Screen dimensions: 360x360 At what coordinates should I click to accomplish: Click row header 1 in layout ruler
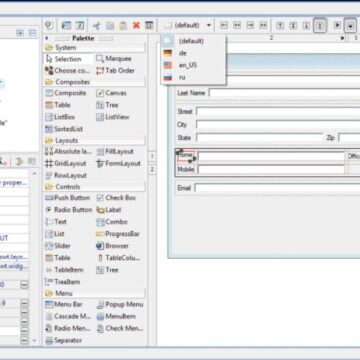coord(152,156)
